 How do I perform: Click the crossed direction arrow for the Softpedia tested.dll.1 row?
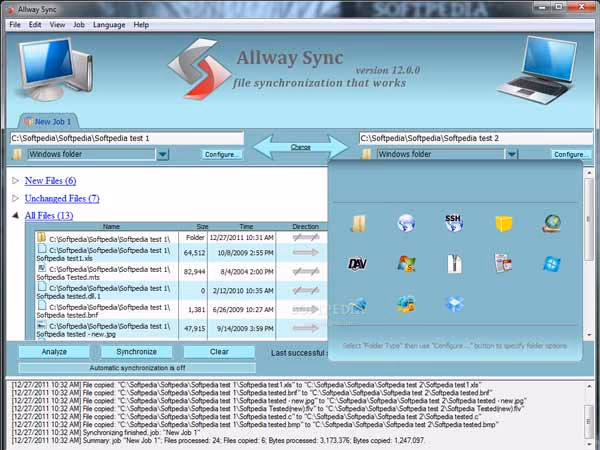coord(305,290)
